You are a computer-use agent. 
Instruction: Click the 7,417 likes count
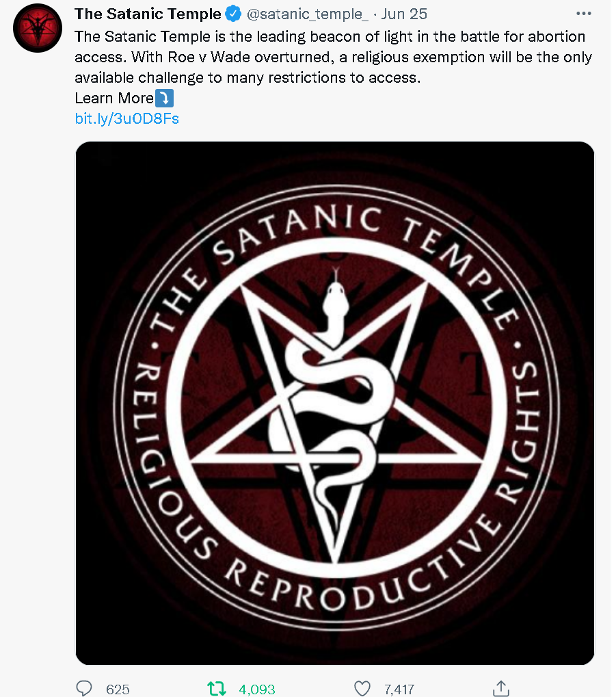[x=399, y=689]
